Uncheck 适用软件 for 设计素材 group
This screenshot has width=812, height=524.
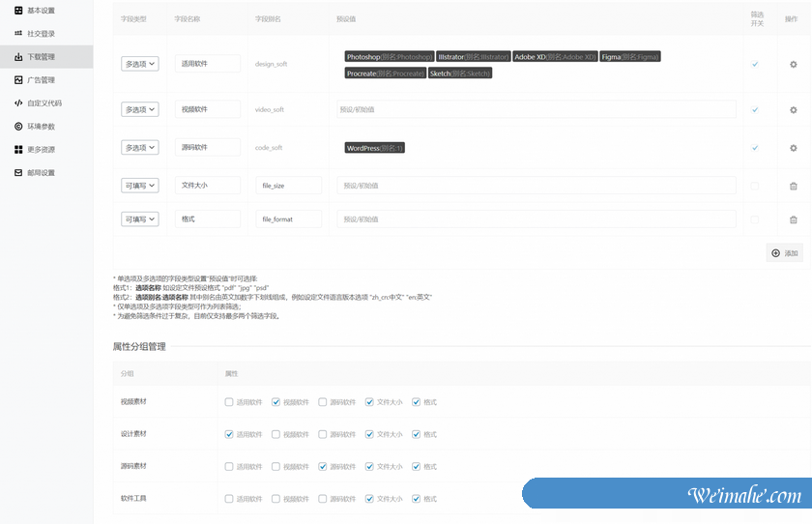point(229,434)
